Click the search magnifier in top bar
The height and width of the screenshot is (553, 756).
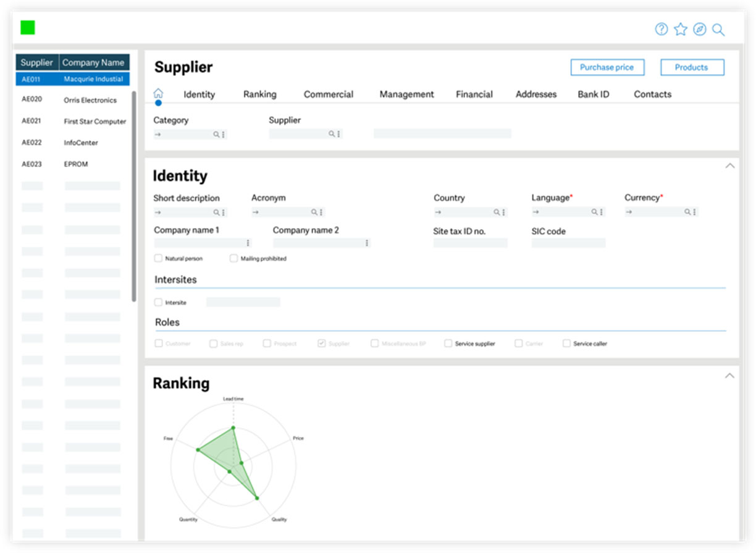pyautogui.click(x=718, y=30)
